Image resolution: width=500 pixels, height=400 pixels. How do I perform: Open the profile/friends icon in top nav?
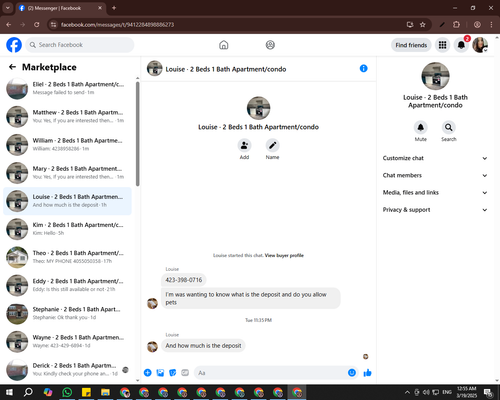tap(270, 45)
